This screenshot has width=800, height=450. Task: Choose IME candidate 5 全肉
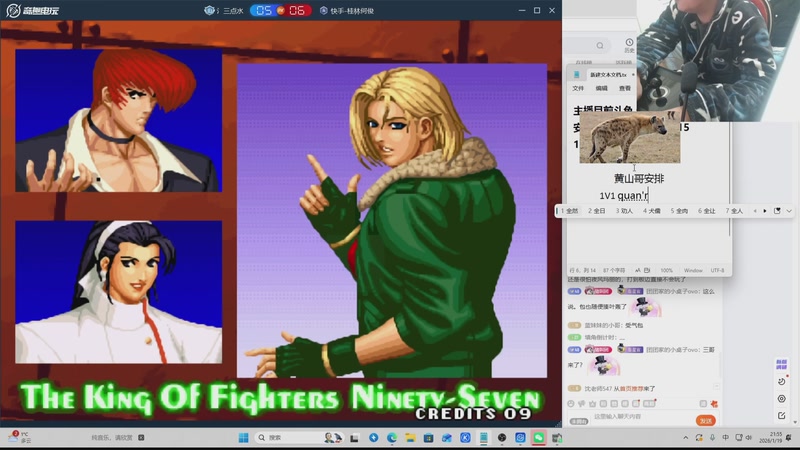click(x=679, y=211)
